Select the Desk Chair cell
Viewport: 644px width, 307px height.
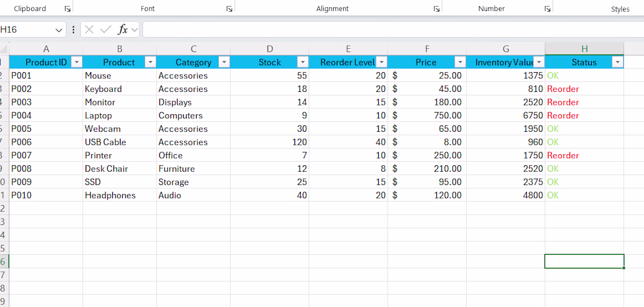(119, 169)
